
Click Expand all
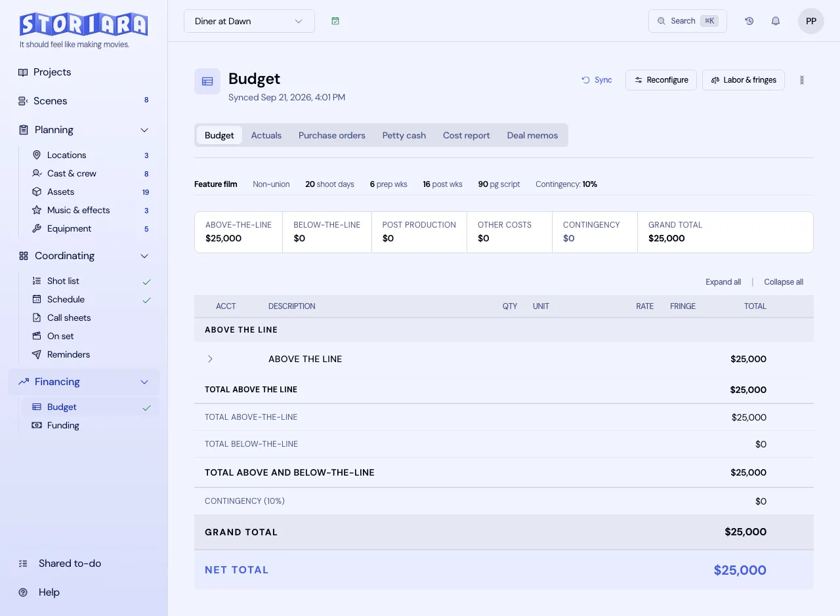(x=723, y=282)
